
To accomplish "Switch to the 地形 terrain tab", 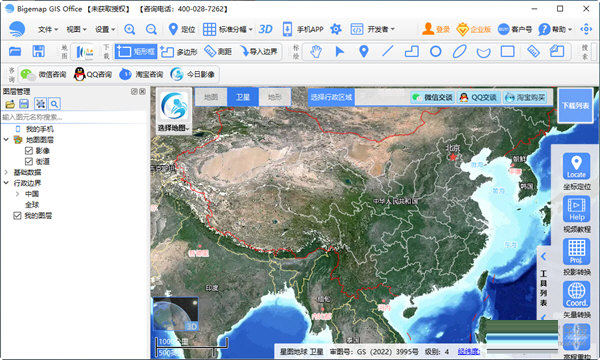I will click(x=275, y=97).
